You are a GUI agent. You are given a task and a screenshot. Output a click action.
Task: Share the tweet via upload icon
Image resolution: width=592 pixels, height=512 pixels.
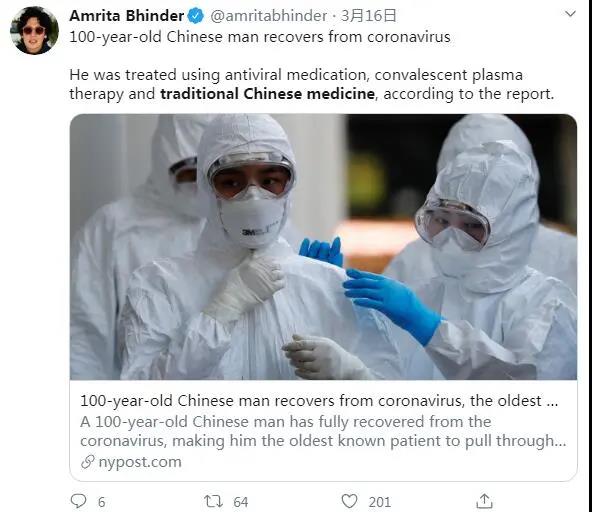(x=484, y=501)
